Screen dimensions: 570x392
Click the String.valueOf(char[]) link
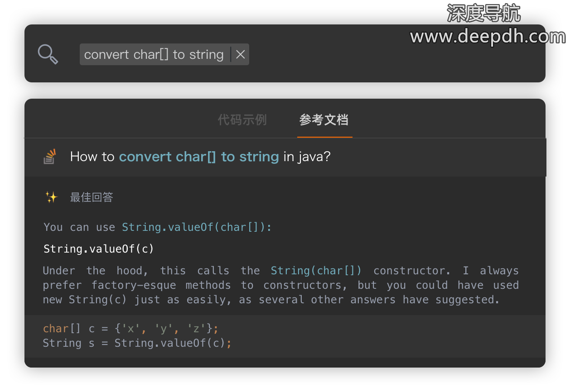(x=197, y=227)
